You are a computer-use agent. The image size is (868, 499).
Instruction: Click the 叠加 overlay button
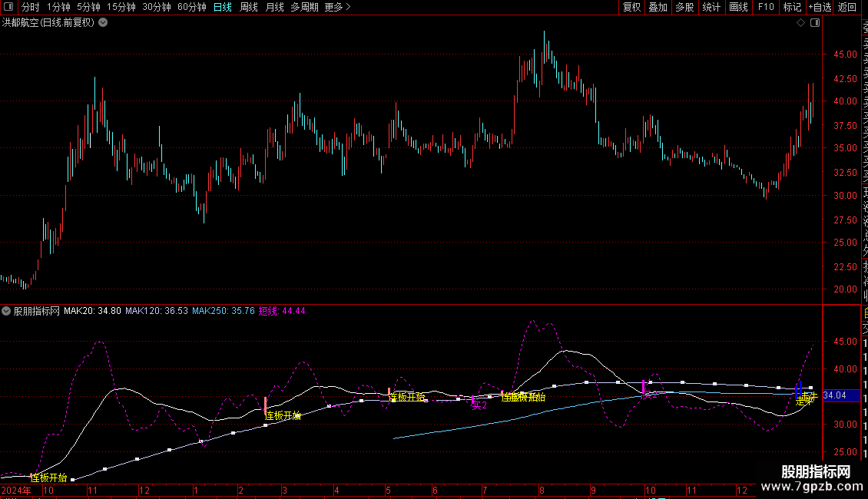(658, 7)
